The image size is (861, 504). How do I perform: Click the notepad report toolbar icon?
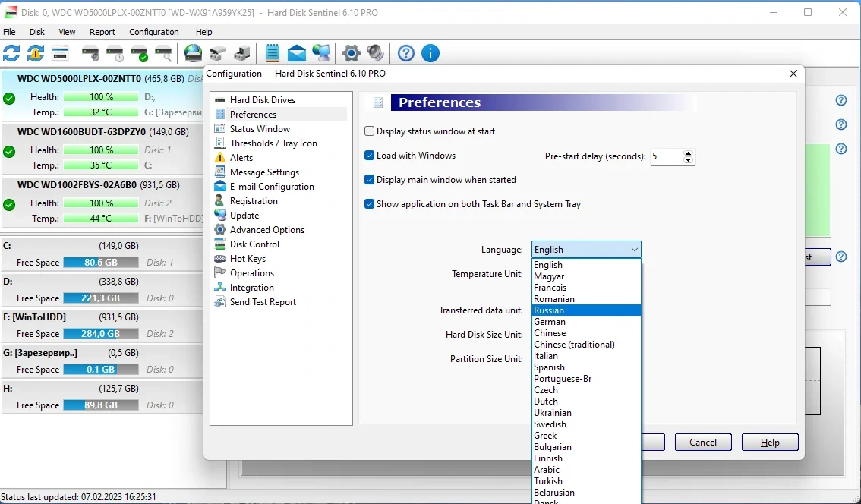click(x=273, y=53)
